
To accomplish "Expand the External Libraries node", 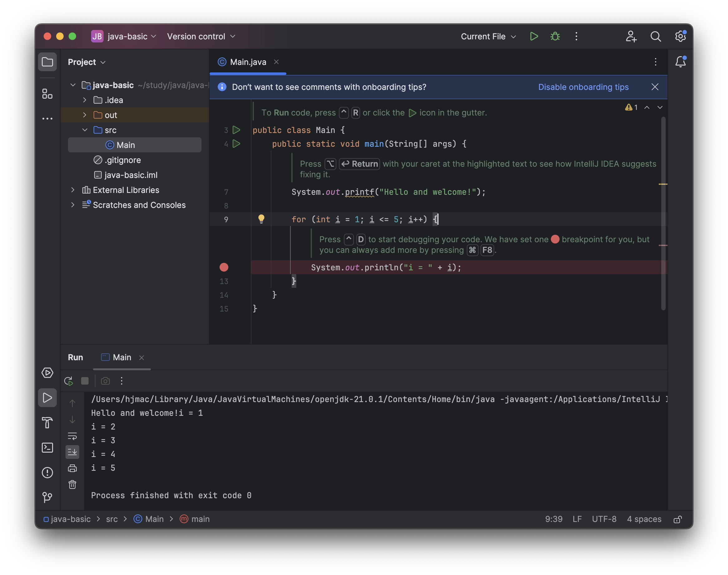I will pos(73,190).
